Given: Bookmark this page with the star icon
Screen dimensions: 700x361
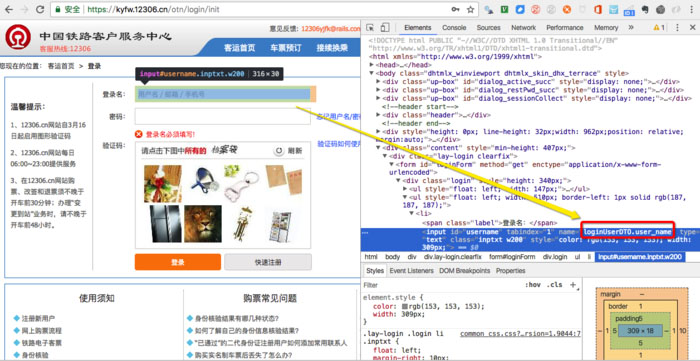Looking at the screenshot, I should tap(470, 9).
